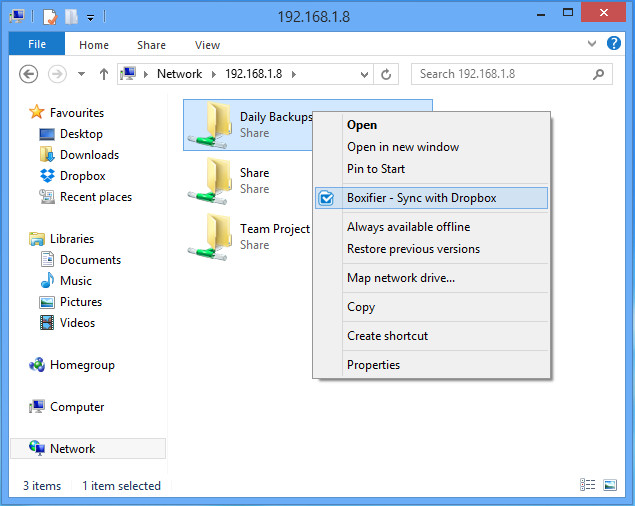635x506 pixels.
Task: Click the Boxifier checkmark icon in context menu
Action: click(326, 198)
